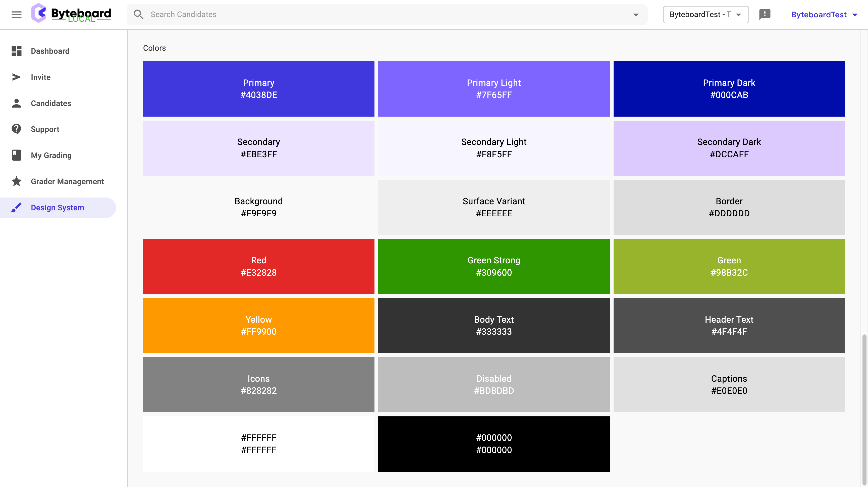Click into the Search Candidates field

371,15
